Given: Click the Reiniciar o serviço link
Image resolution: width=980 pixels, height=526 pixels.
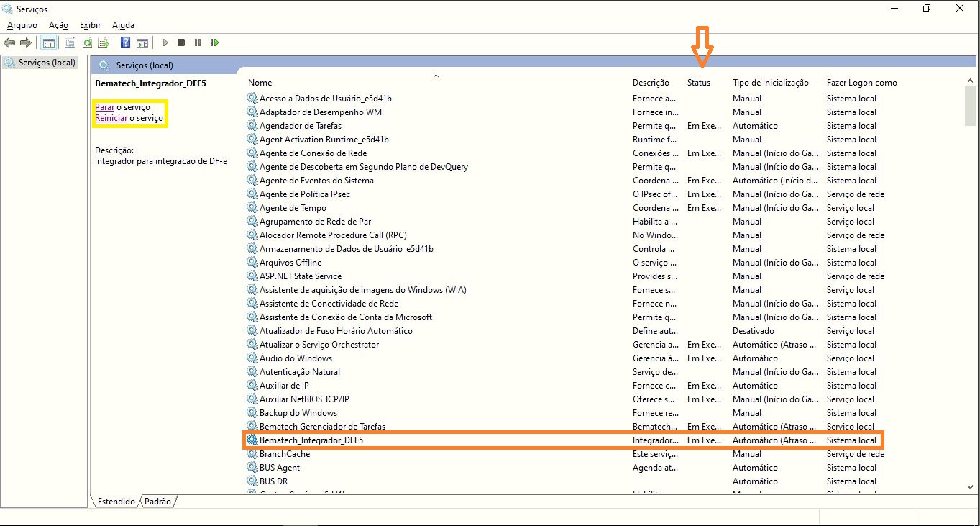Looking at the screenshot, I should click(111, 118).
